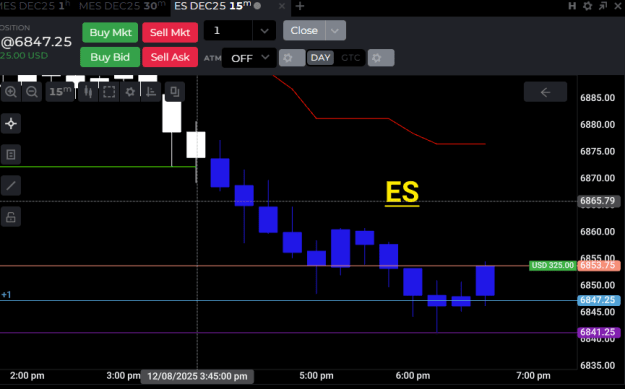Click the @6847.25 position price text

(36, 42)
